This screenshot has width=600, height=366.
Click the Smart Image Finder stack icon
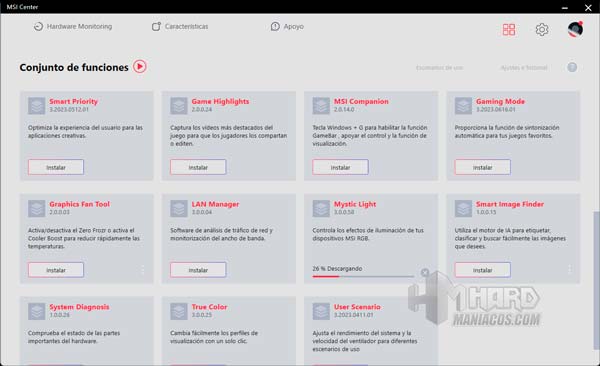[463, 209]
